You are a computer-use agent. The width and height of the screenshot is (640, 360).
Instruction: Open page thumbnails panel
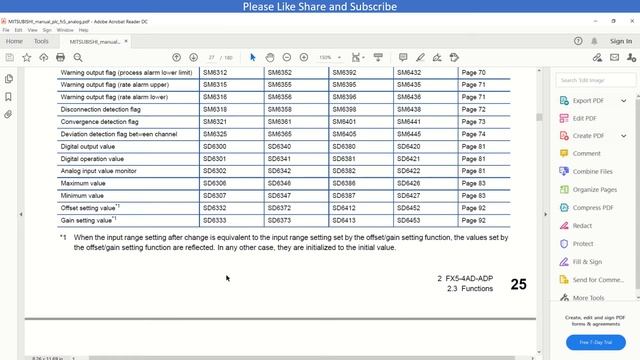pos(9,79)
